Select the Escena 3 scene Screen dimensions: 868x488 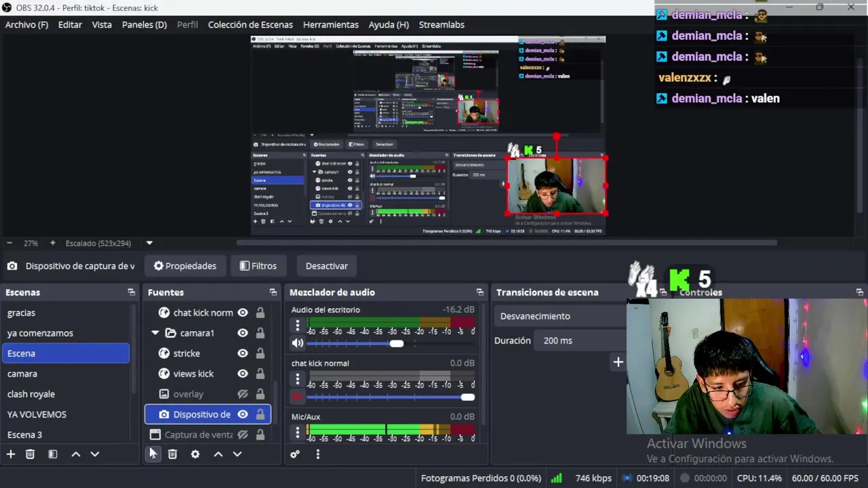(66, 434)
